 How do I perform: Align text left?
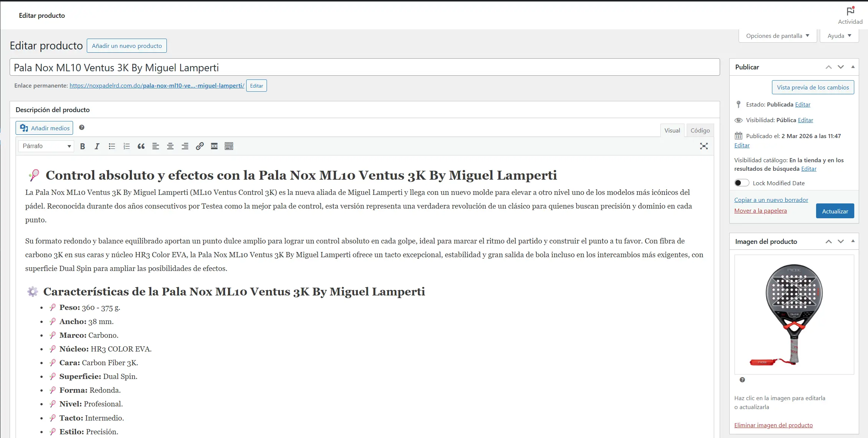(156, 146)
